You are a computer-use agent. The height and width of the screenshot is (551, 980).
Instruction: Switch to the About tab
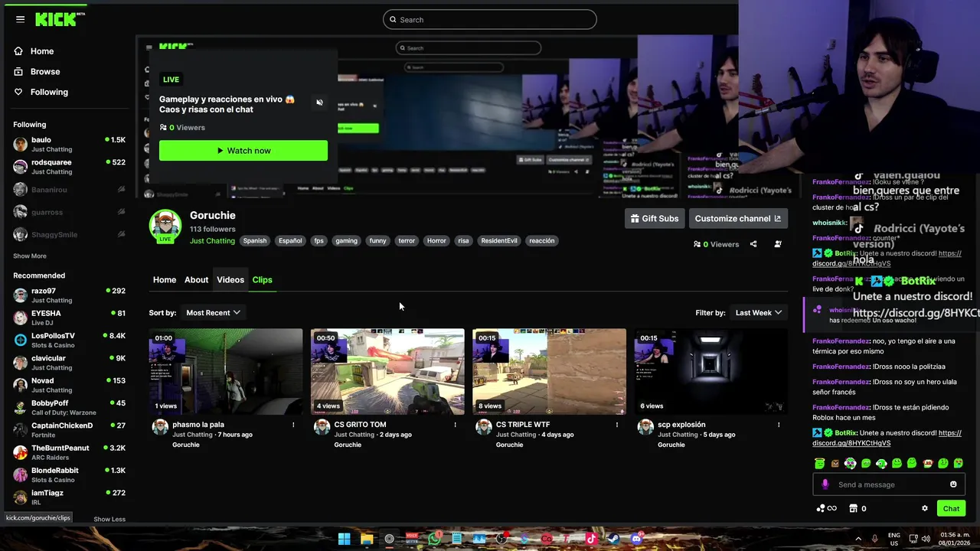(196, 279)
